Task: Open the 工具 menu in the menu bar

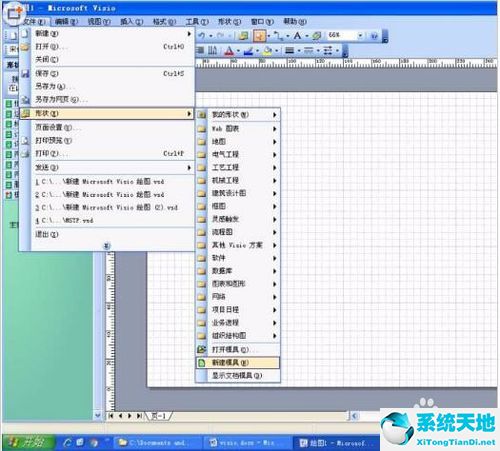Action: point(197,22)
